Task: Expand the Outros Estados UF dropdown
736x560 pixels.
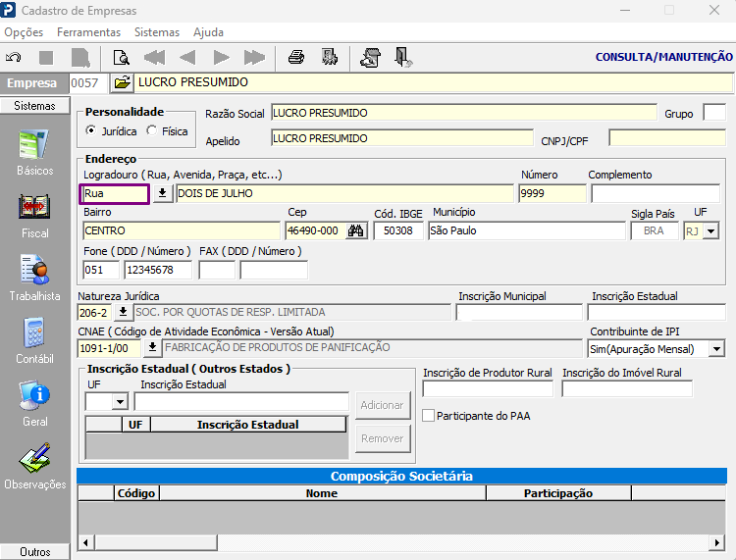Action: point(120,401)
